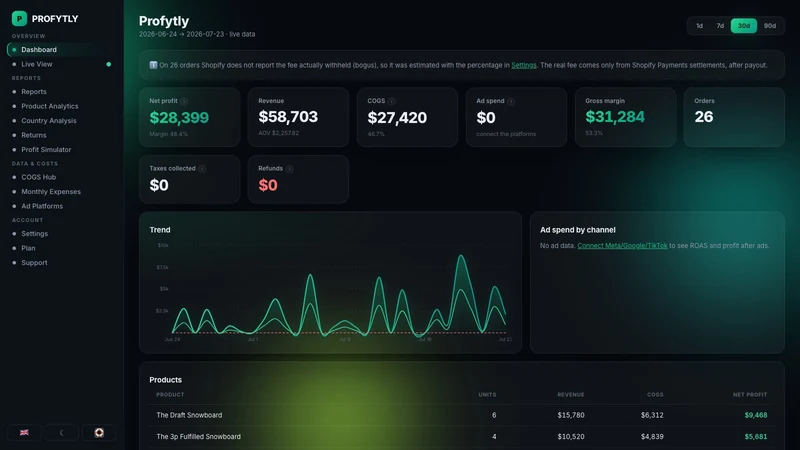Select the 30d time range
The width and height of the screenshot is (800, 450).
click(x=744, y=26)
